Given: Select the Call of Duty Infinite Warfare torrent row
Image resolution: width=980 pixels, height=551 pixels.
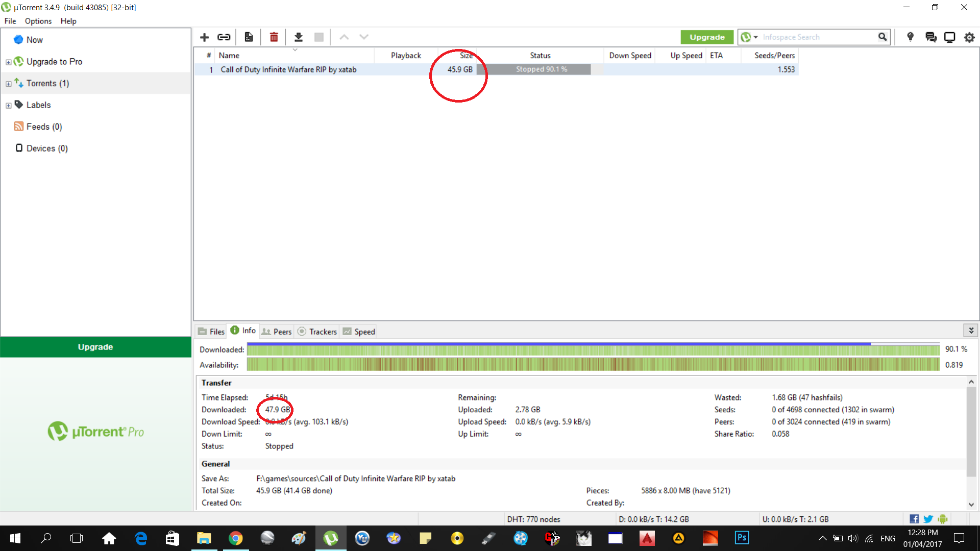Looking at the screenshot, I should [x=496, y=69].
